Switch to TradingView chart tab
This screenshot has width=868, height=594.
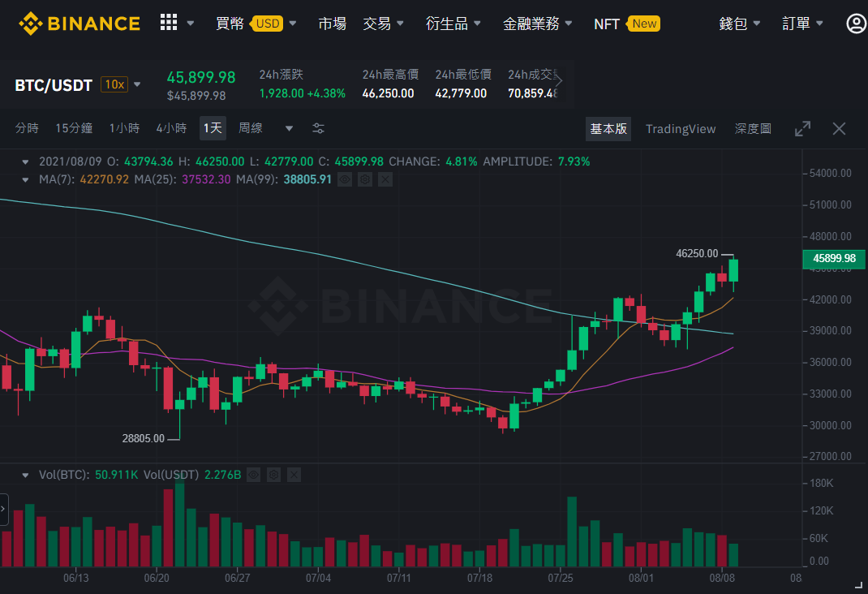coord(681,128)
